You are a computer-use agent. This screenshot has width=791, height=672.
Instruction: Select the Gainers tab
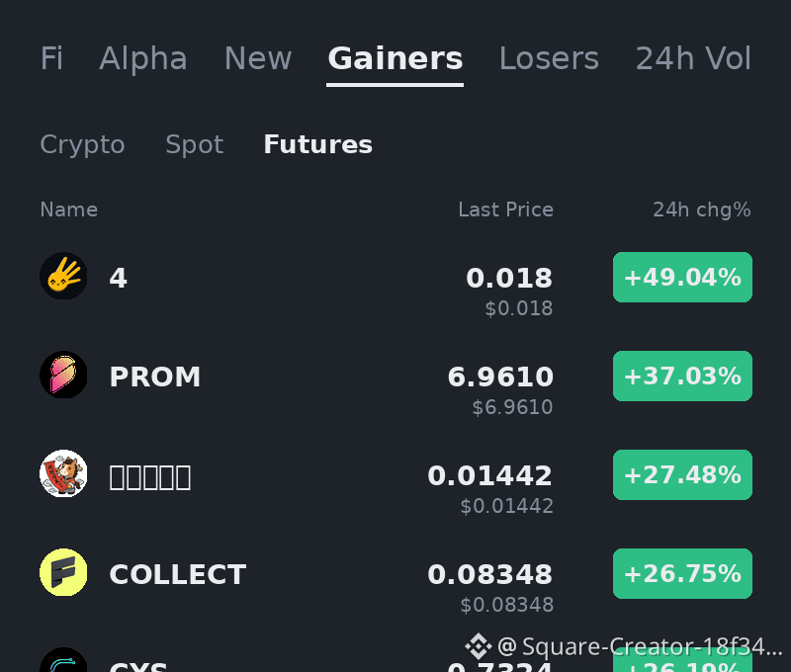pyautogui.click(x=395, y=58)
